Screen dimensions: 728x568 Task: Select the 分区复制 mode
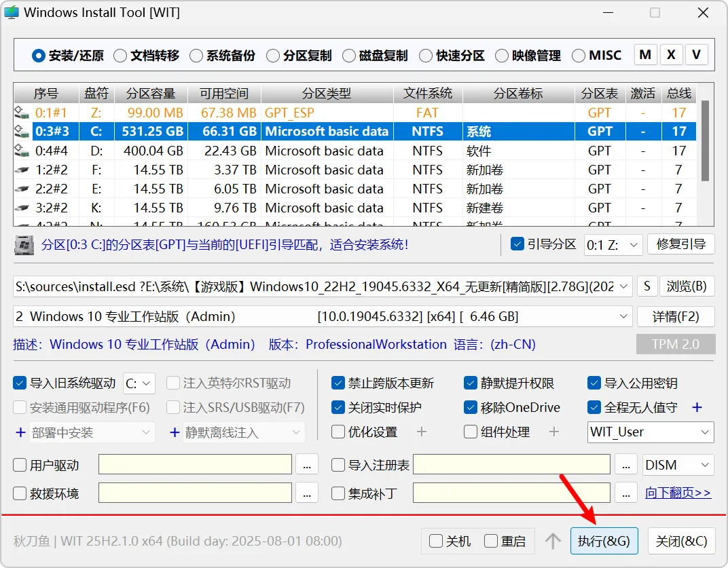click(299, 56)
